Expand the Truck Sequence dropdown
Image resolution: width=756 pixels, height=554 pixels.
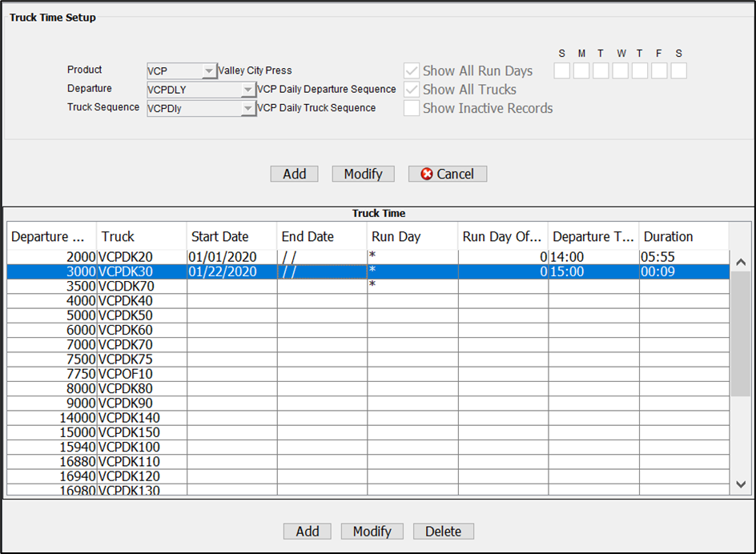tap(247, 108)
